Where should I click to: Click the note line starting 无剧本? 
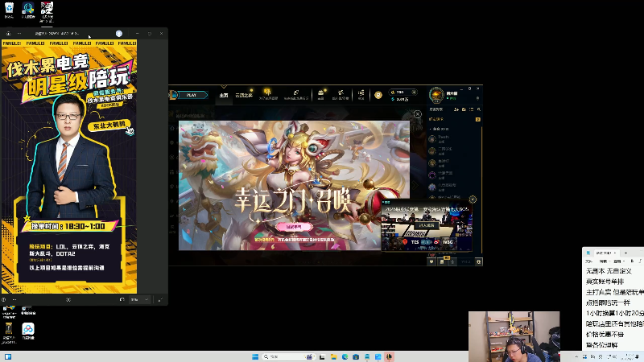pyautogui.click(x=609, y=271)
